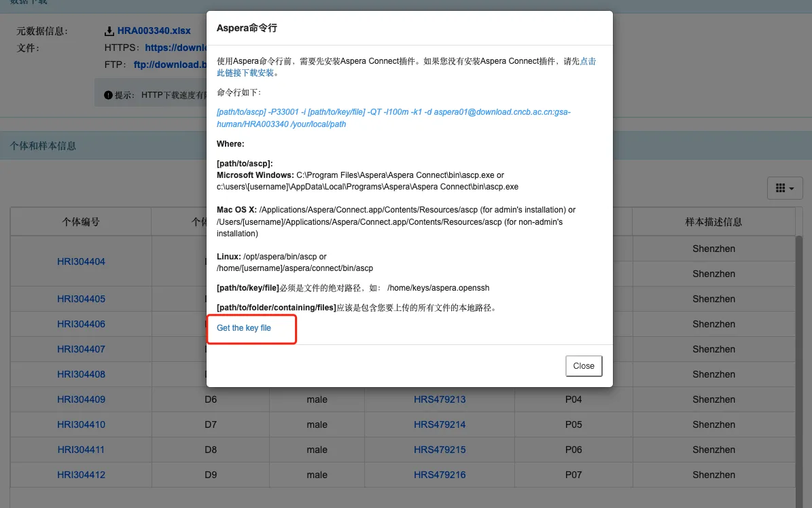Open sample HRS479216
The image size is (812, 508).
(x=439, y=474)
